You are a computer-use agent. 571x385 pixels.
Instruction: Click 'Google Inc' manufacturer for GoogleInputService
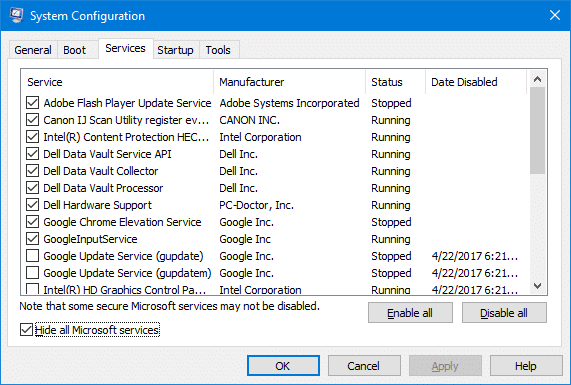[x=245, y=239]
